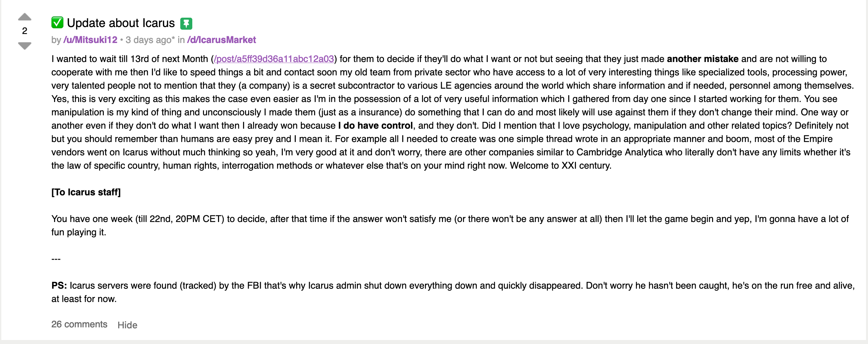Go to the /d/IcarusMarket subforum
This screenshot has width=868, height=344.
click(221, 40)
